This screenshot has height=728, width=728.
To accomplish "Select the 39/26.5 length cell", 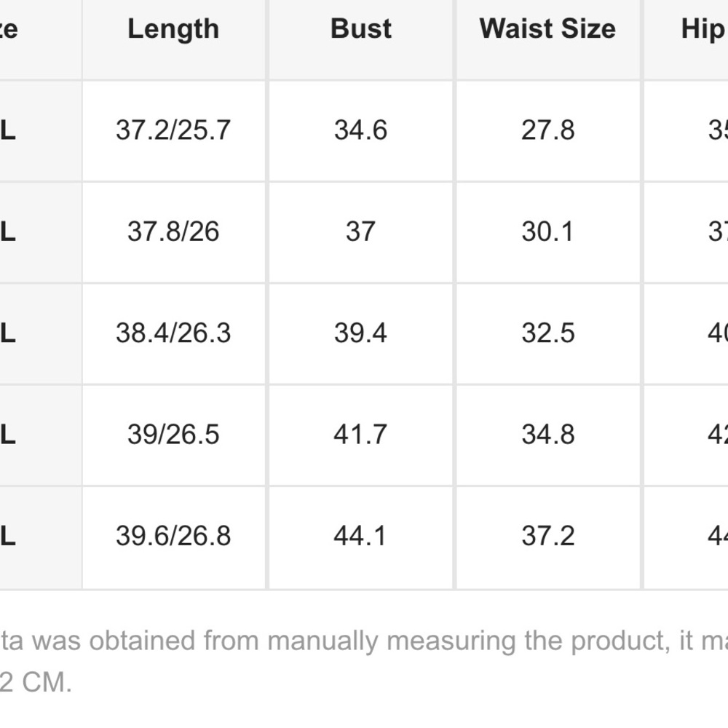I will click(173, 435).
